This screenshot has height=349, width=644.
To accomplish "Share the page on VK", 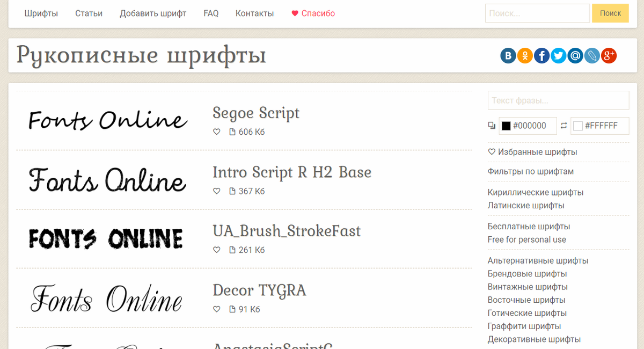I will (508, 55).
